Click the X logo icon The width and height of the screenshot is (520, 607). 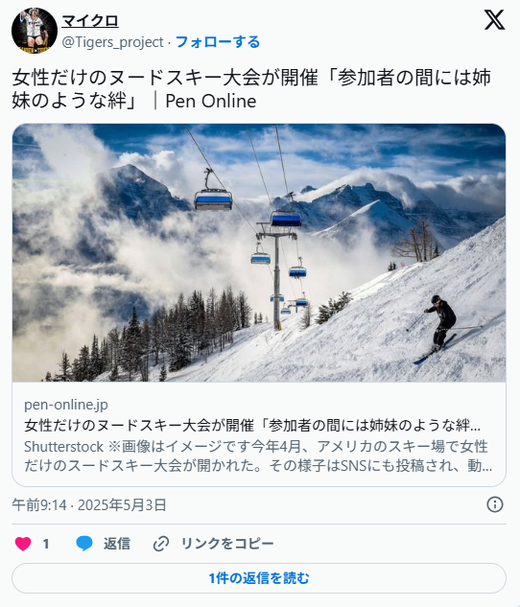494,20
